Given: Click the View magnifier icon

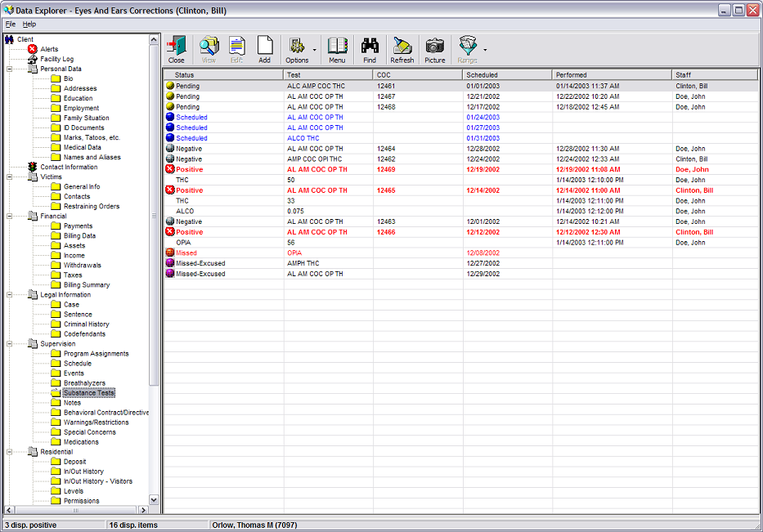Looking at the screenshot, I should 209,47.
